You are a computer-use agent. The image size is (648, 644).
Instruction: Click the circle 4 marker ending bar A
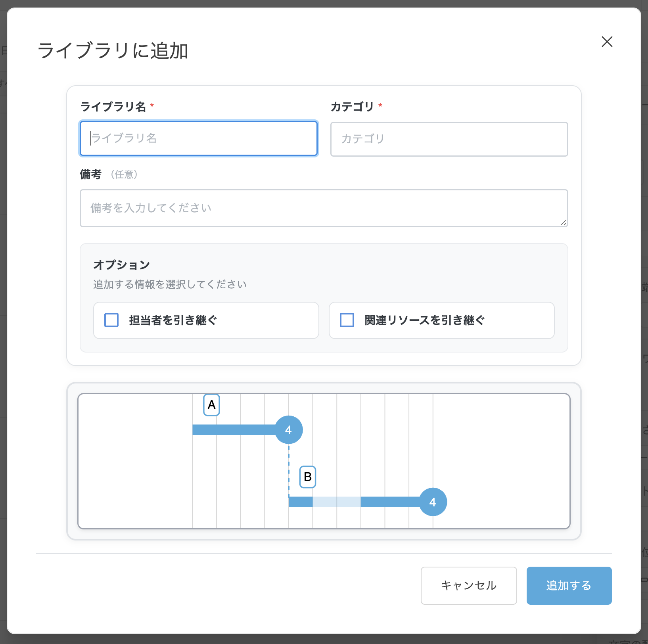289,430
